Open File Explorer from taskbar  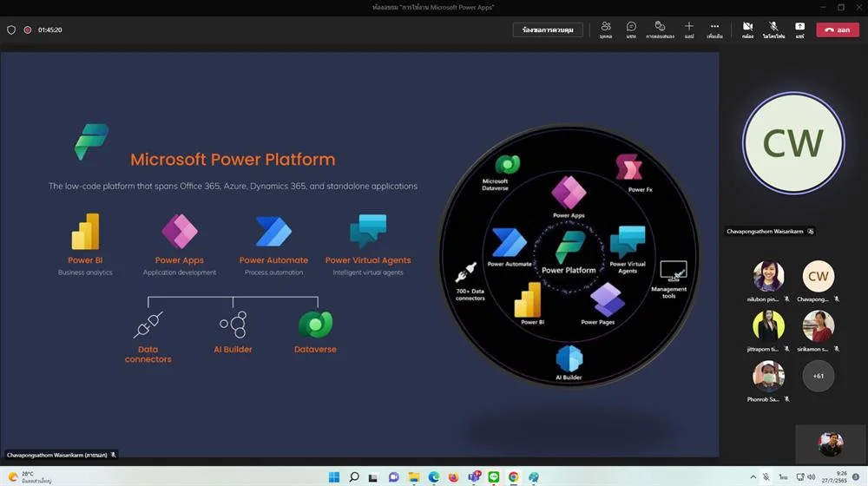tap(413, 477)
